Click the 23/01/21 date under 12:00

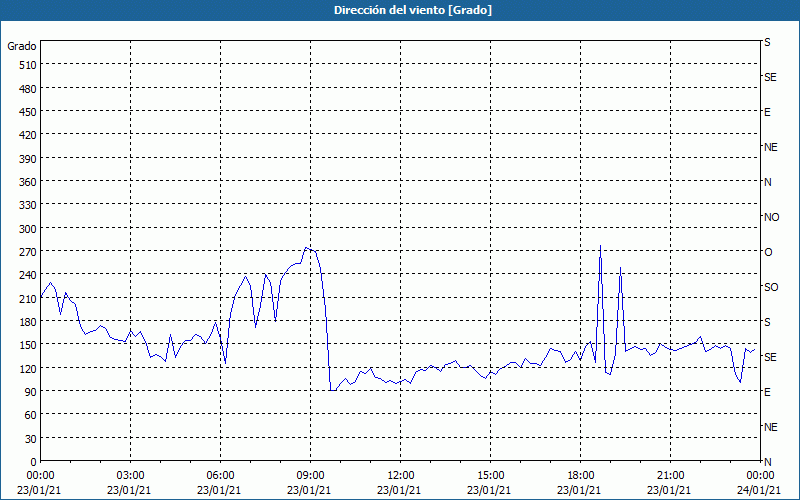399,490
